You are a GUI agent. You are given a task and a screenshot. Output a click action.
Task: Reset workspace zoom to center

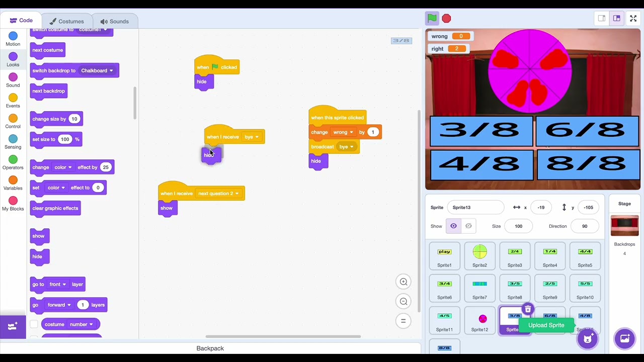tap(404, 321)
